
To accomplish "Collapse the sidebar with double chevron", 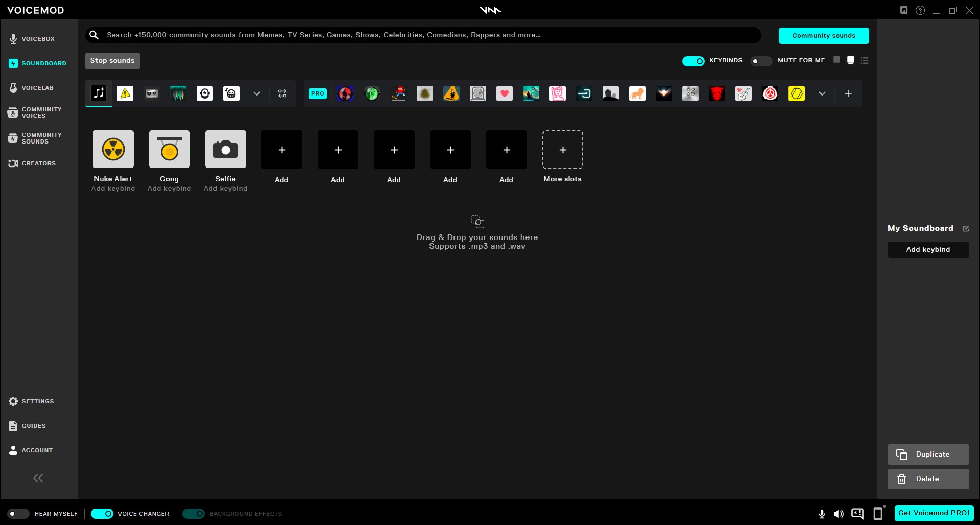I will [38, 478].
